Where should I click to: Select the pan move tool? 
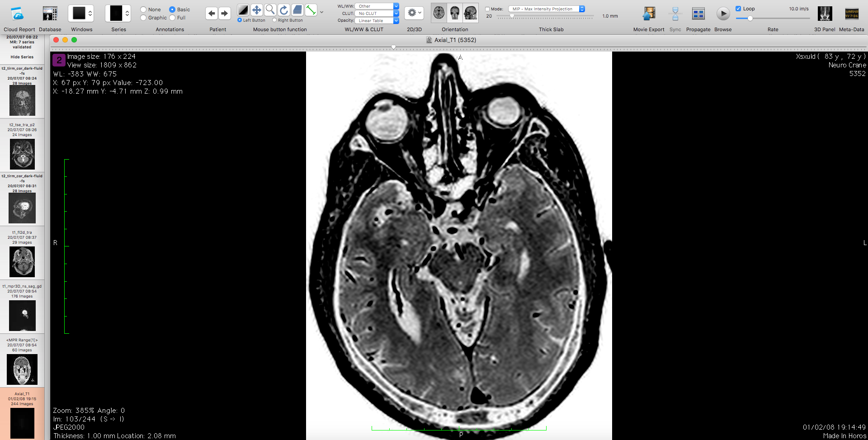256,10
